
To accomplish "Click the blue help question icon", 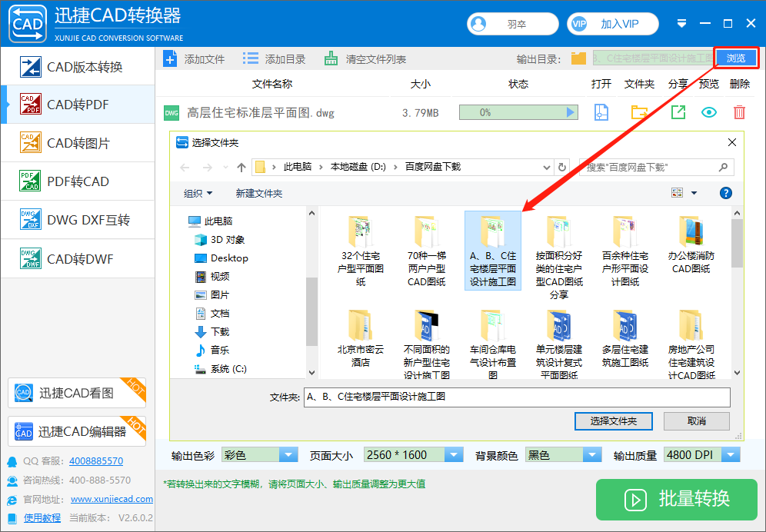I will pyautogui.click(x=726, y=193).
